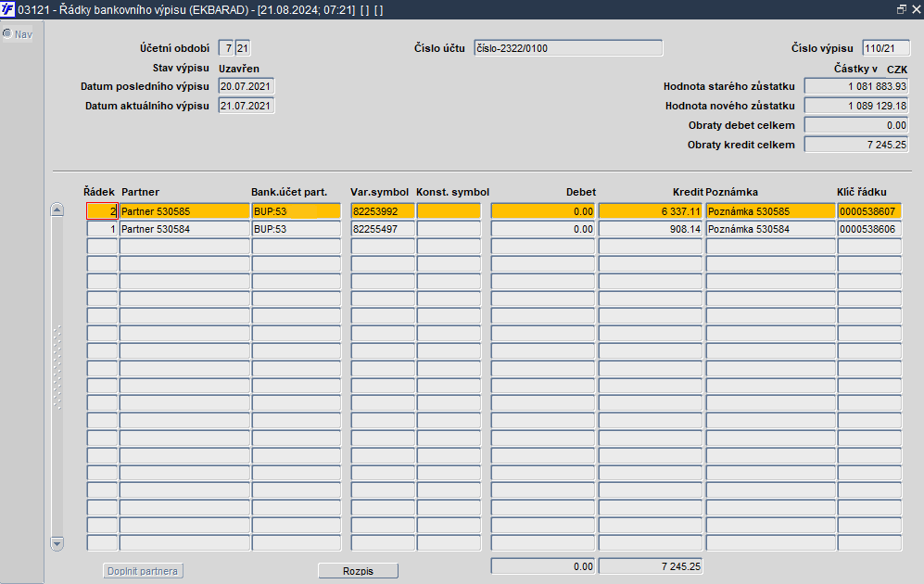Click the scroll down arrow beside table
The image size is (924, 584).
tap(57, 543)
